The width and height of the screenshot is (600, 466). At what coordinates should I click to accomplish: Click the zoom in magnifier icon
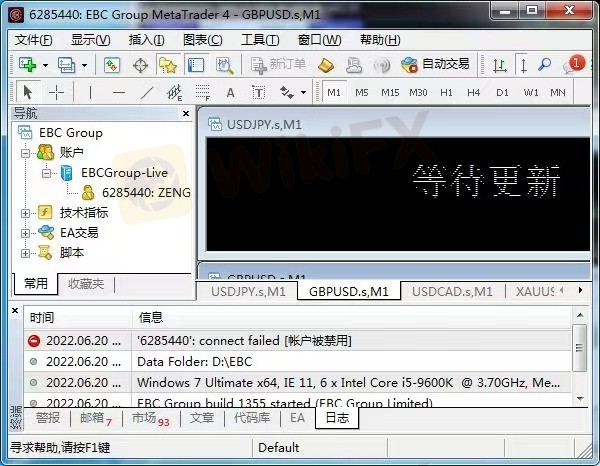coord(545,65)
